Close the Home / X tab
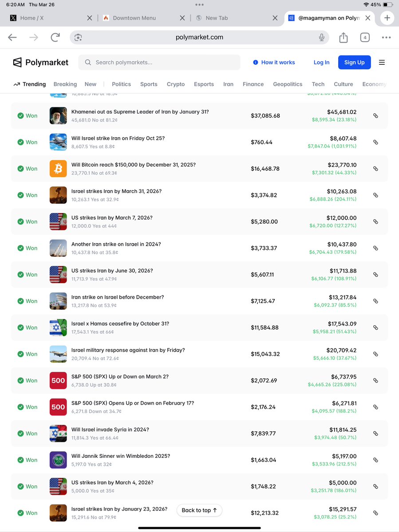This screenshot has height=532, width=399. point(90,18)
